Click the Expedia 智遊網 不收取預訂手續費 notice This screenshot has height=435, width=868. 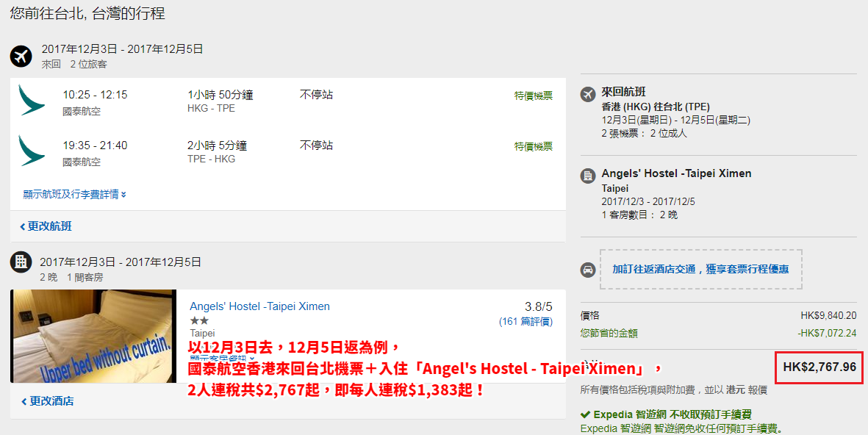pos(672,414)
